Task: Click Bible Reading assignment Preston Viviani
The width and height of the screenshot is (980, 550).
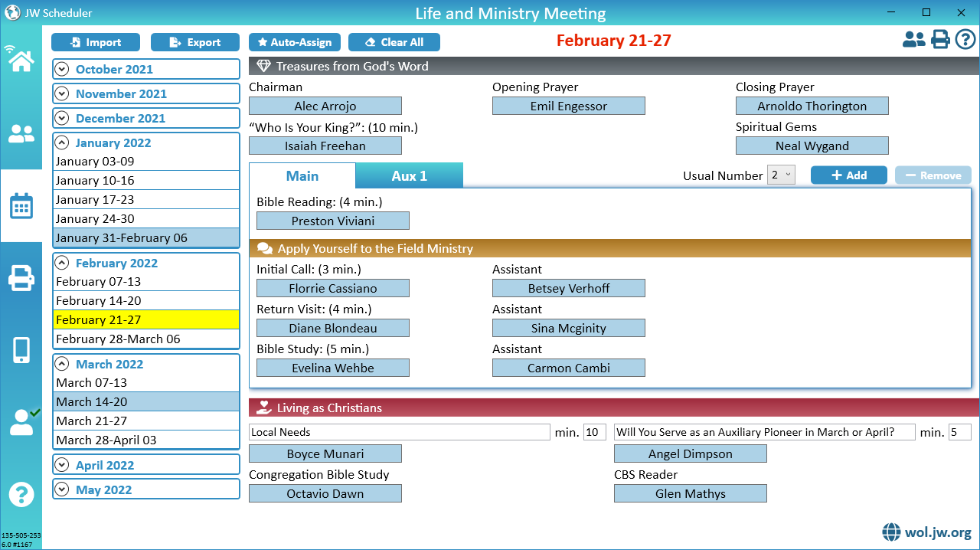Action: (333, 221)
